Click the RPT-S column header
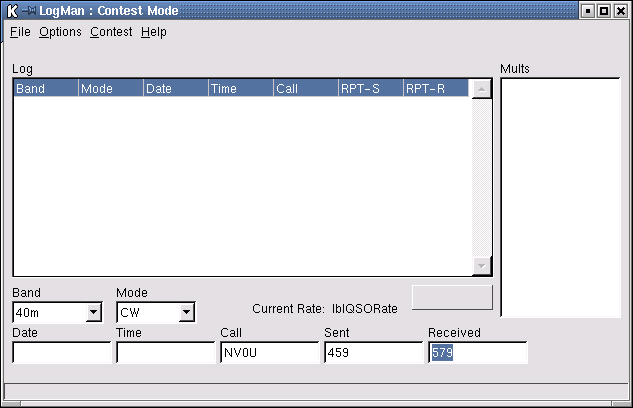Image resolution: width=633 pixels, height=408 pixels. pyautogui.click(x=370, y=89)
